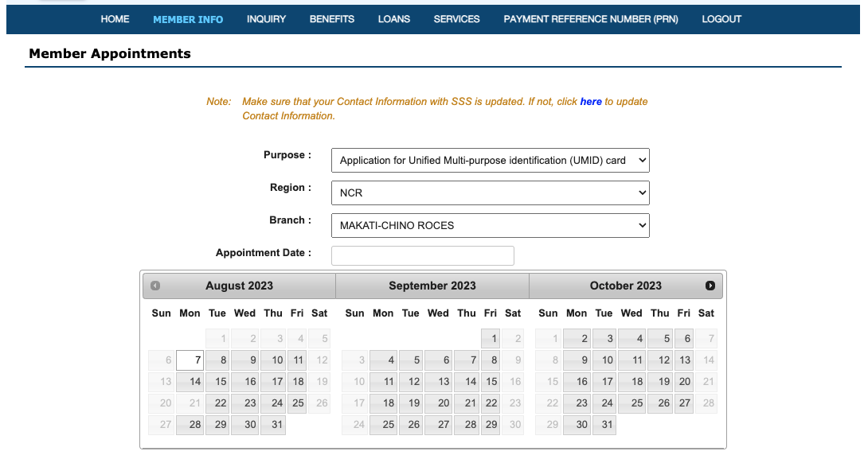Click the here link to update Contact Information

point(590,101)
